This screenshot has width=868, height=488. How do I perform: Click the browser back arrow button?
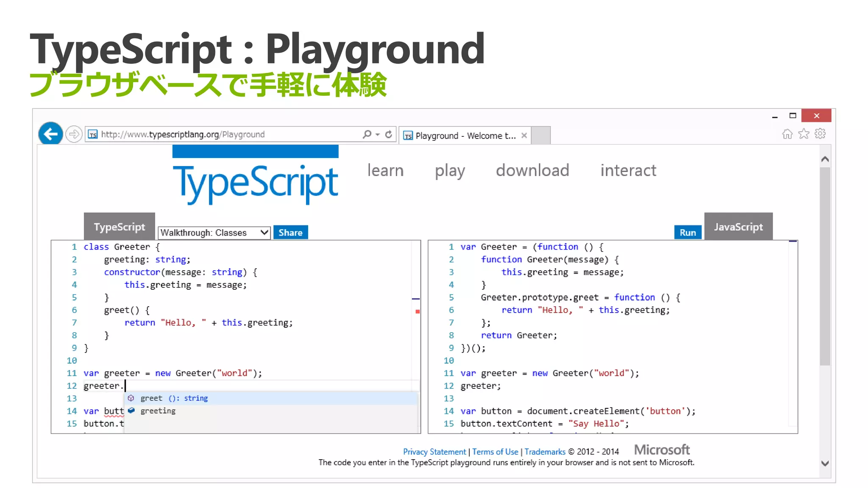pos(50,134)
